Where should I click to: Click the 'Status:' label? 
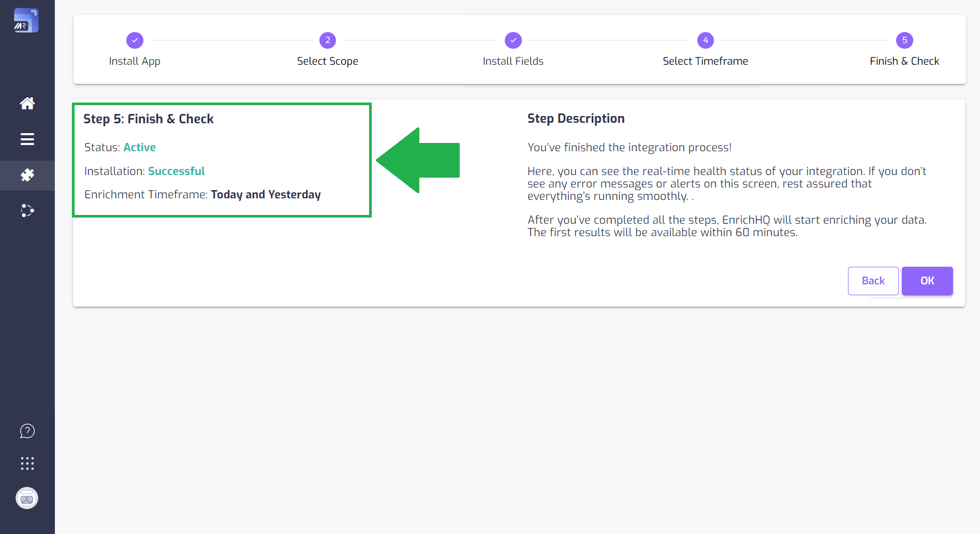pos(102,147)
